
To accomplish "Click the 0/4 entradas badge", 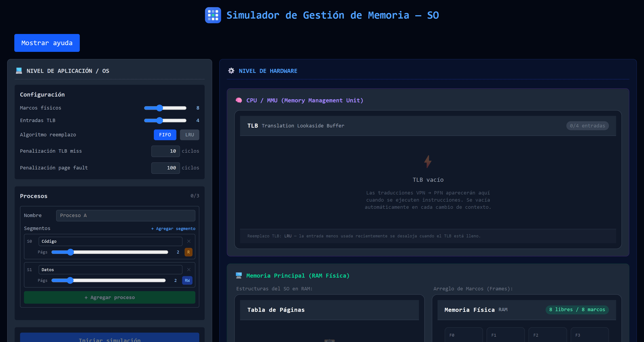I will click(x=587, y=126).
